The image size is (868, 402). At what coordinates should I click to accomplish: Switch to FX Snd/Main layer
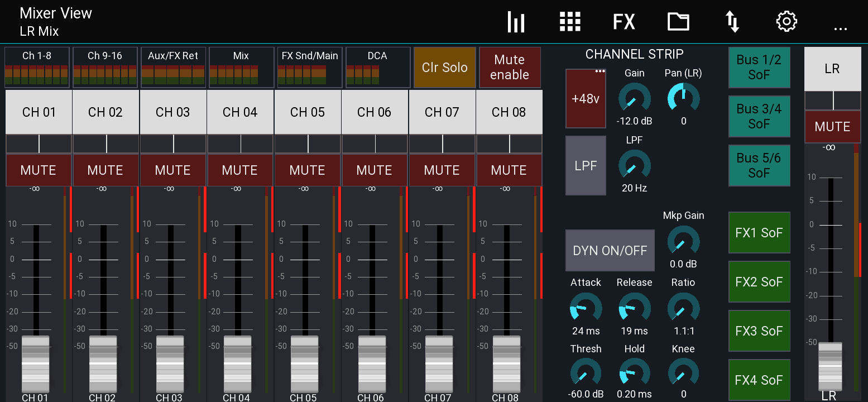click(308, 67)
